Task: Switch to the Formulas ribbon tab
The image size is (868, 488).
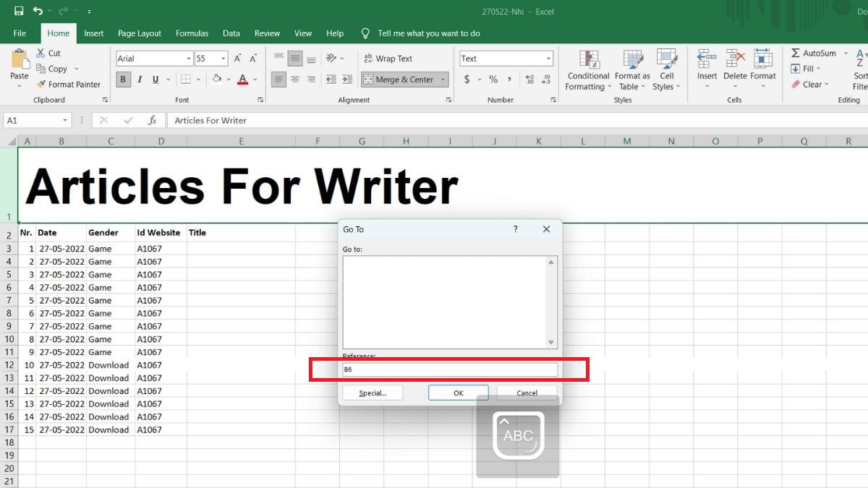Action: [192, 33]
